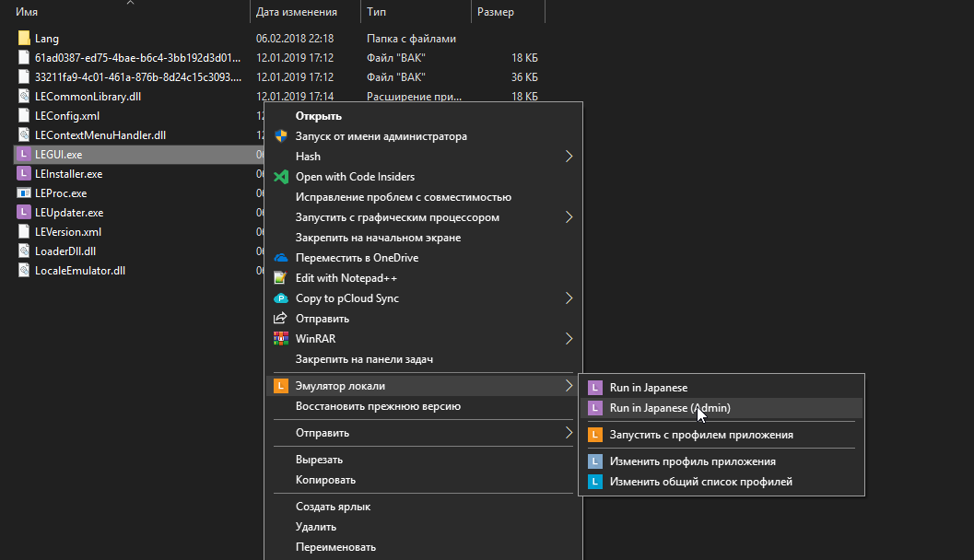Click the share icon beside Отправить
Screen dimensions: 974x560
(281, 318)
